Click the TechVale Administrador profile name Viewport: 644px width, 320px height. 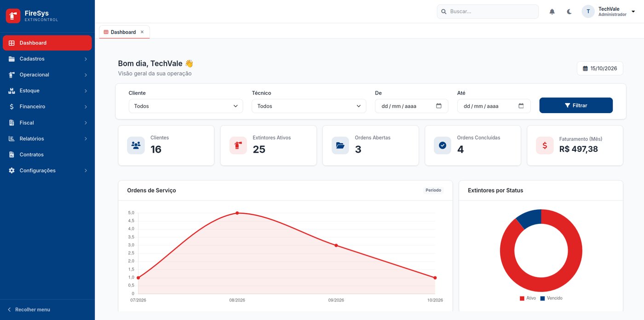pyautogui.click(x=612, y=11)
